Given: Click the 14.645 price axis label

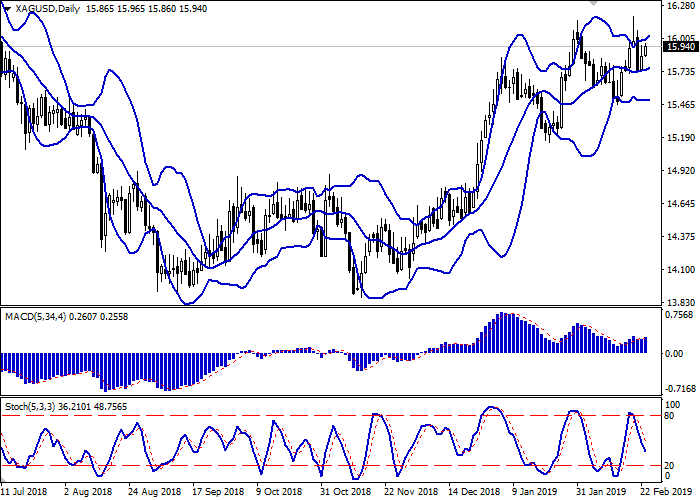Looking at the screenshot, I should [x=680, y=203].
